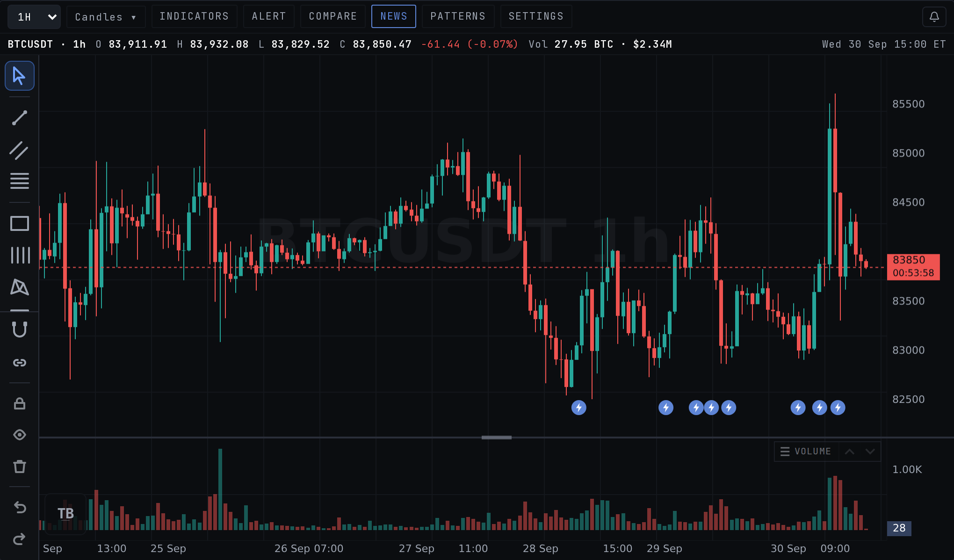Delete drawings with the trash icon

point(19,467)
